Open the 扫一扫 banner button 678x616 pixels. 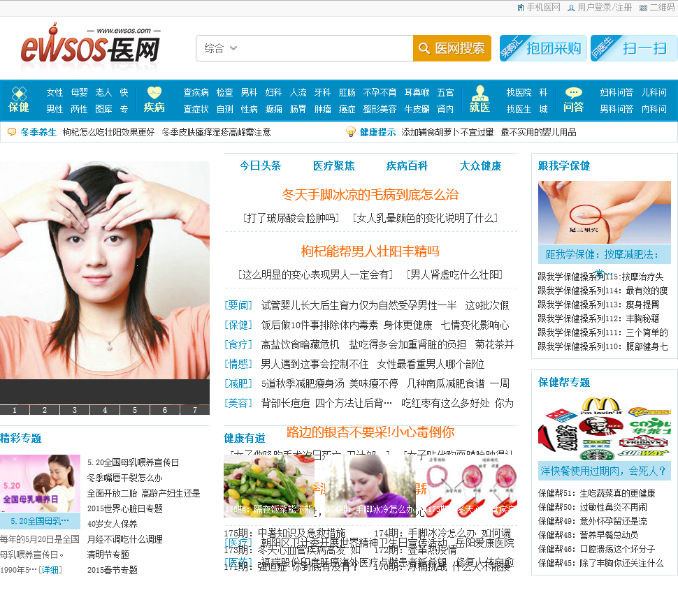pos(634,48)
